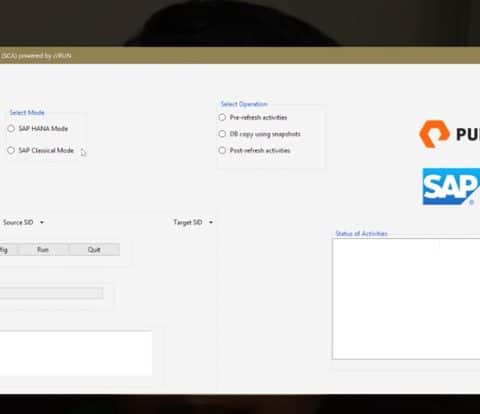Click the partially visible Config button
This screenshot has height=414, width=480.
[x=8, y=250]
